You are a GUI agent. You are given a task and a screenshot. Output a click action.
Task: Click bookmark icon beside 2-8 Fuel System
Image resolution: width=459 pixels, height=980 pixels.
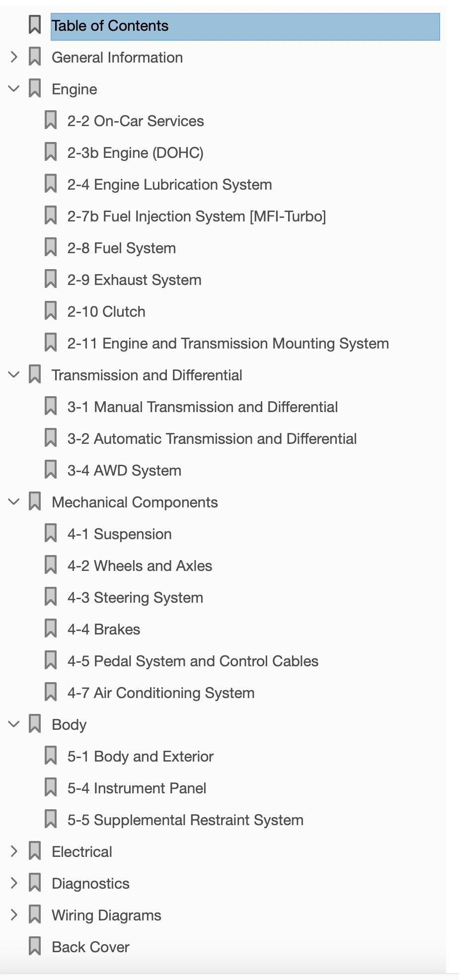tap(51, 247)
